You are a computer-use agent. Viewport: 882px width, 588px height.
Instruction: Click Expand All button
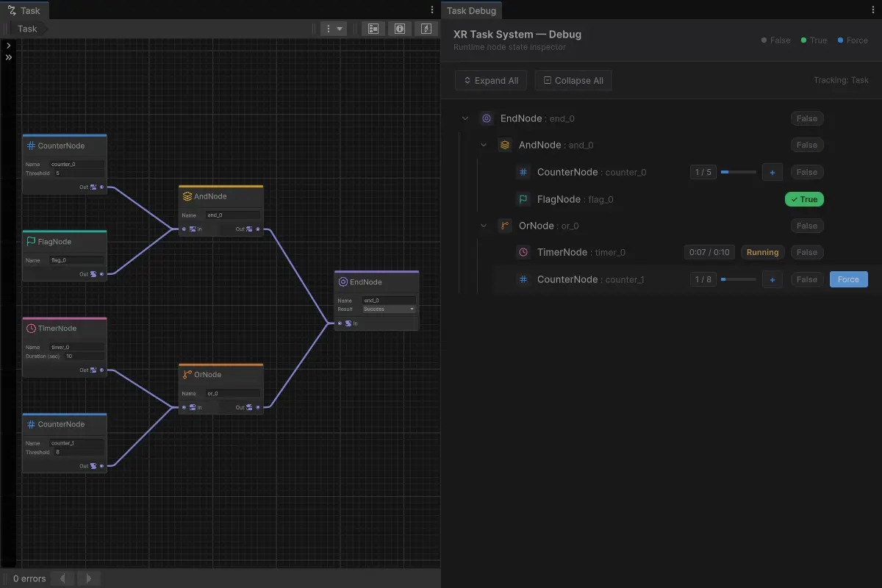click(x=490, y=81)
